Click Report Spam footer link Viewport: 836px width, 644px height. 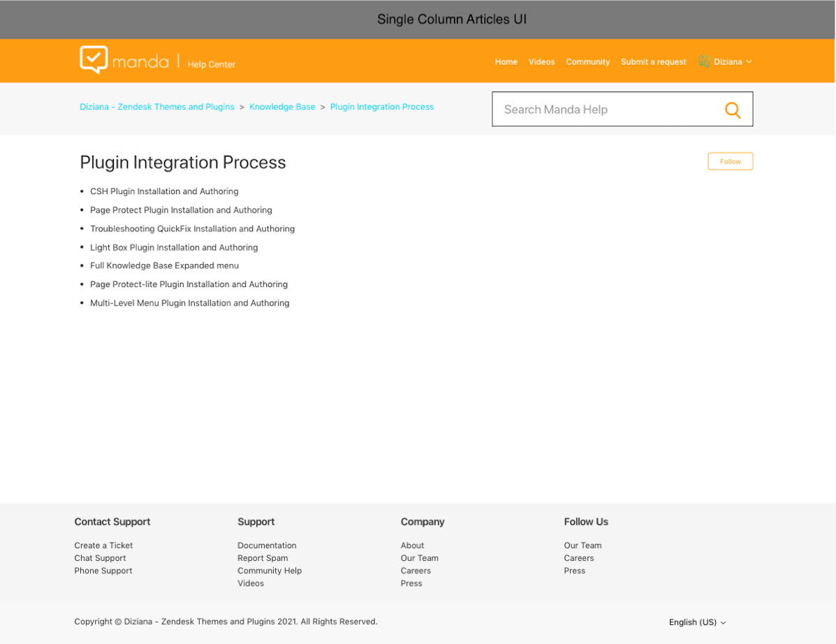pos(263,558)
